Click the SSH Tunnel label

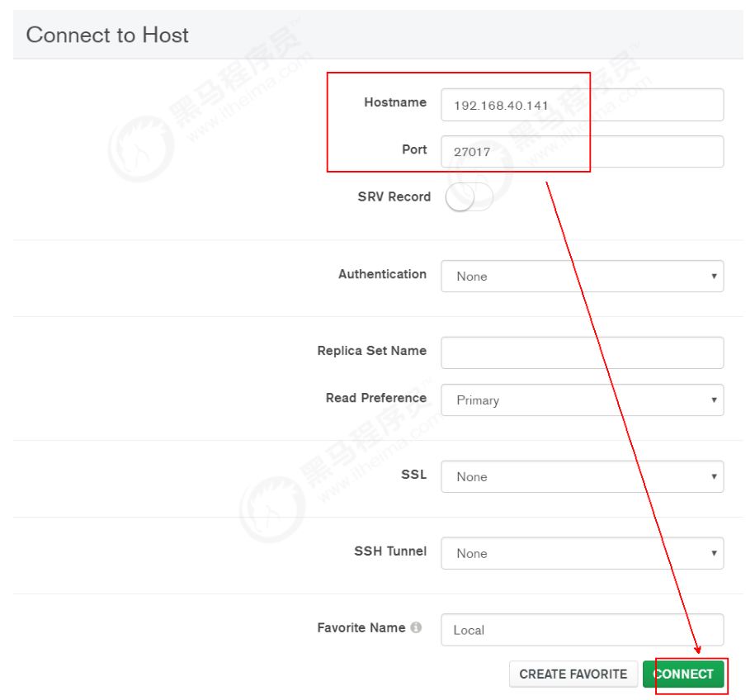click(x=390, y=551)
